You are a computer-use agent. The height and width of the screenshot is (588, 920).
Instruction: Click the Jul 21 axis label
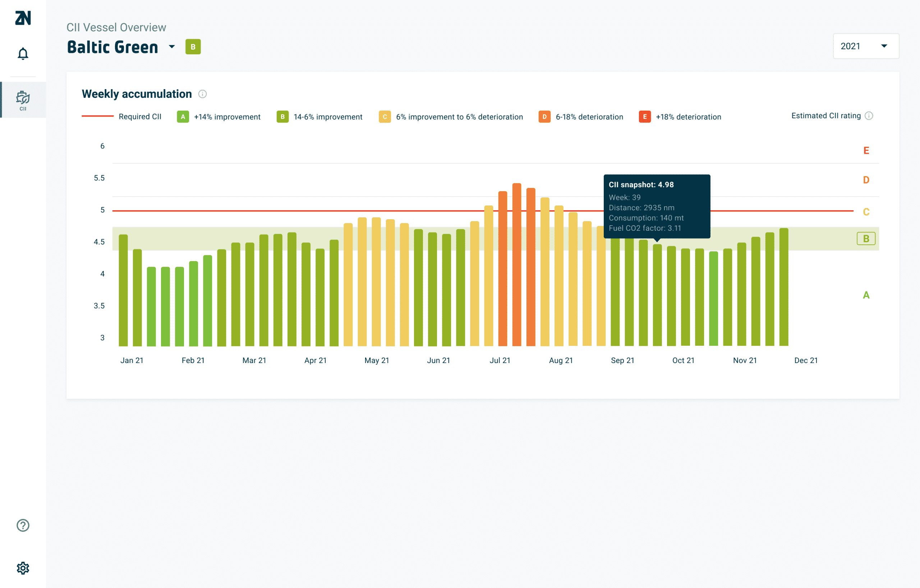(500, 360)
